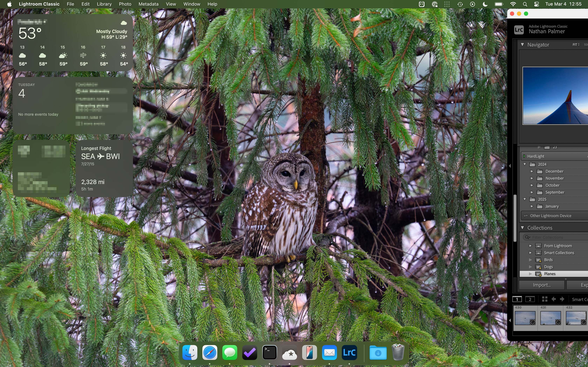Select the Birds collection
Screen dimensions: 588x367
pos(548,260)
